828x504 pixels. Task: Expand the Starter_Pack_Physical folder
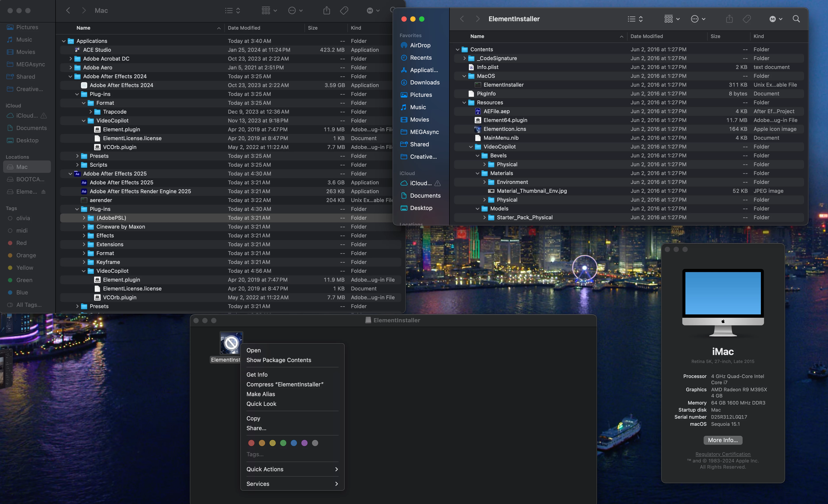tap(484, 218)
